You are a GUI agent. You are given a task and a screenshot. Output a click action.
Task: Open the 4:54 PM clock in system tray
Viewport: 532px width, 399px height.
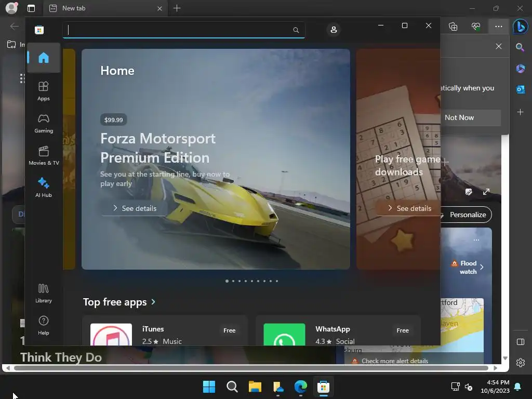click(x=495, y=387)
